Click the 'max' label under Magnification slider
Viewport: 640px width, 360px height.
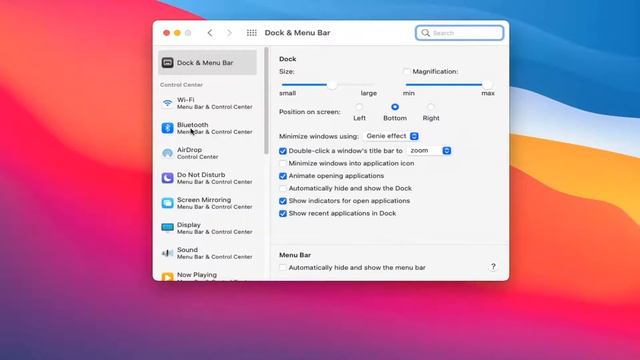[488, 93]
